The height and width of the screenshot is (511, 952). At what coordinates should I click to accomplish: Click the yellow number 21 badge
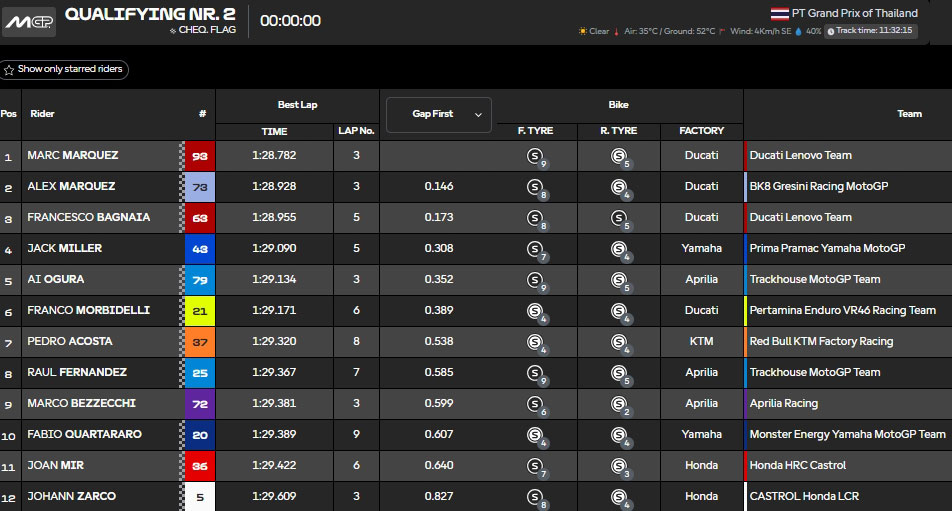coord(200,311)
